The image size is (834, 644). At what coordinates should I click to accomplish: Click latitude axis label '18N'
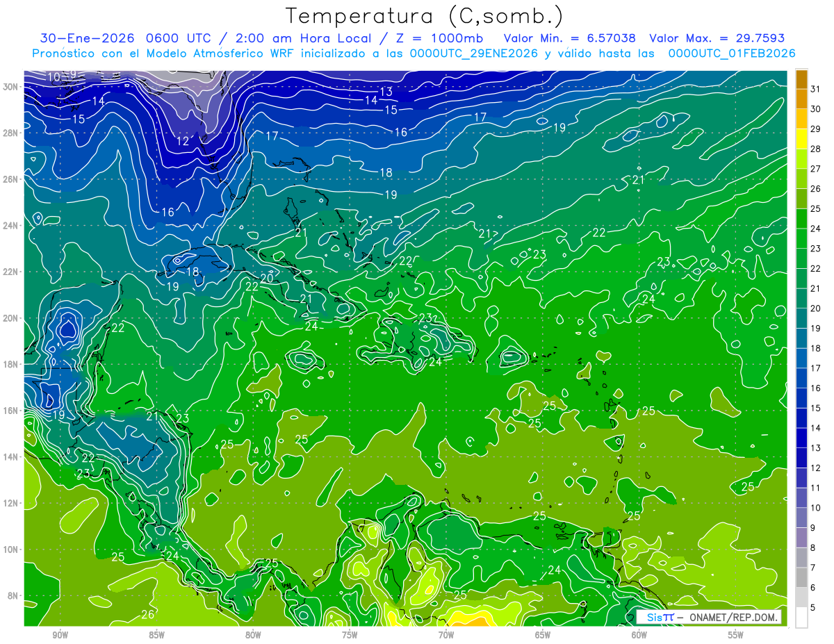point(10,364)
